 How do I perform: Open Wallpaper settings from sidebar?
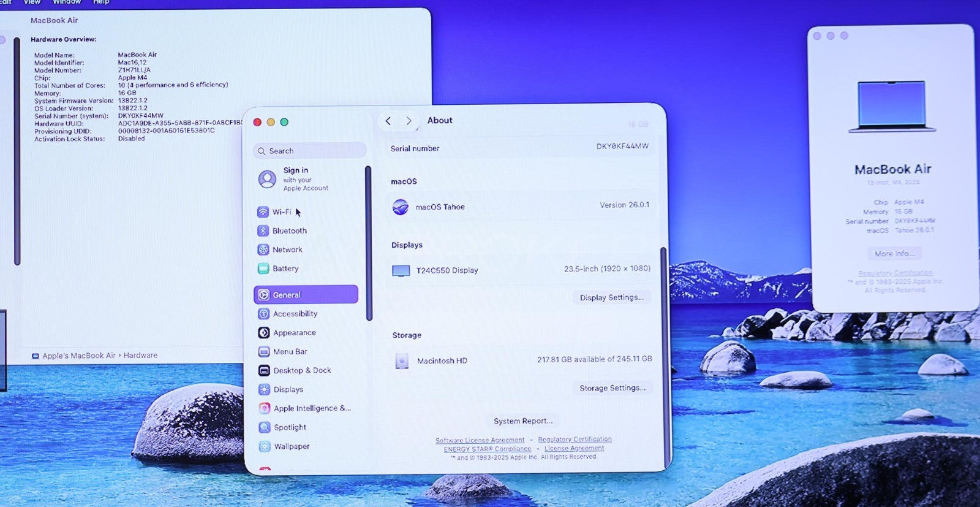291,446
